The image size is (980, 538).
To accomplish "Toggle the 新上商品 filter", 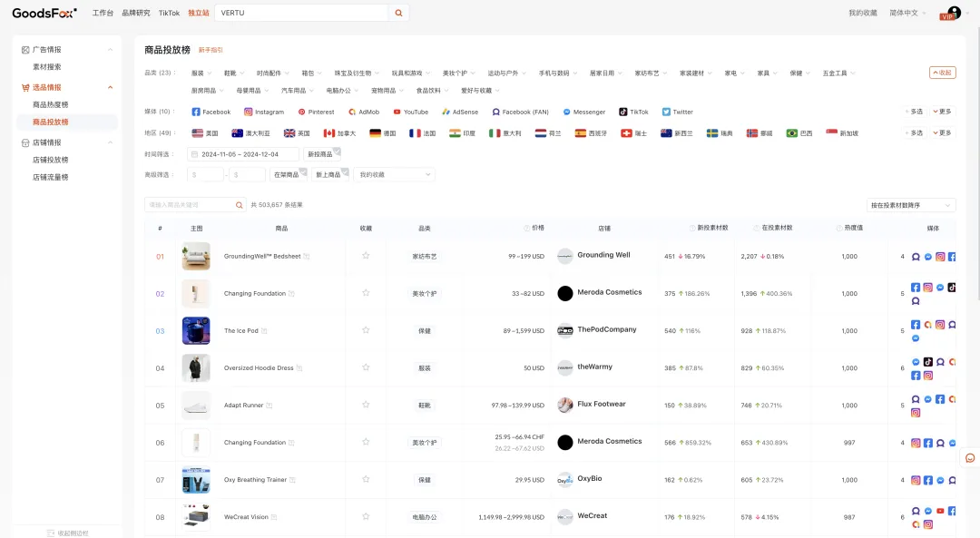I will pyautogui.click(x=330, y=174).
